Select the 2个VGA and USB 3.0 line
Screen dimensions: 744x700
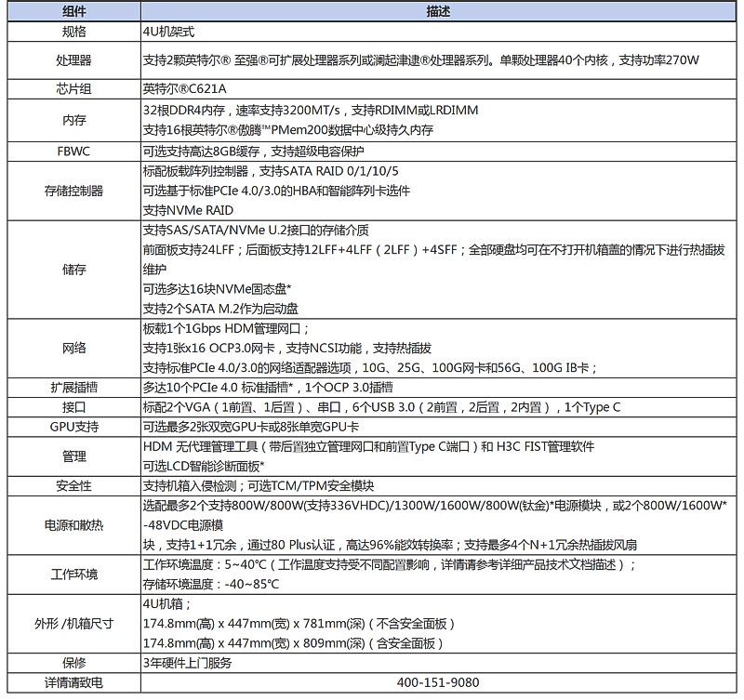pos(382,407)
